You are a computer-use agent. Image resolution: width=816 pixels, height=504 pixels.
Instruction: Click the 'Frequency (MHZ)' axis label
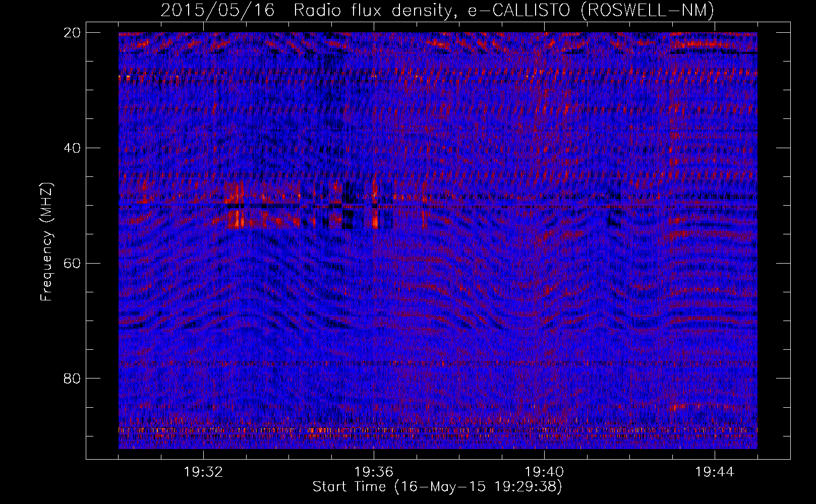[46, 242]
